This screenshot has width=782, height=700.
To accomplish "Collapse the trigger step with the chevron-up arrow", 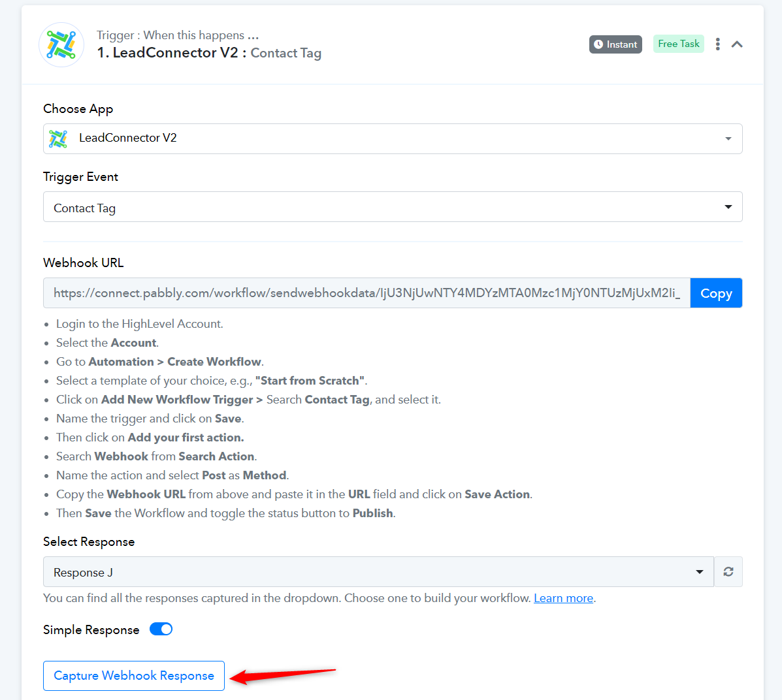I will (737, 44).
